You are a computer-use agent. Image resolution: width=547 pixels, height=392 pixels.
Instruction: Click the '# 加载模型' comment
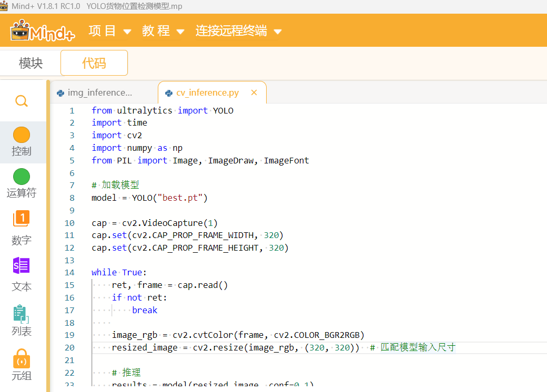point(115,185)
